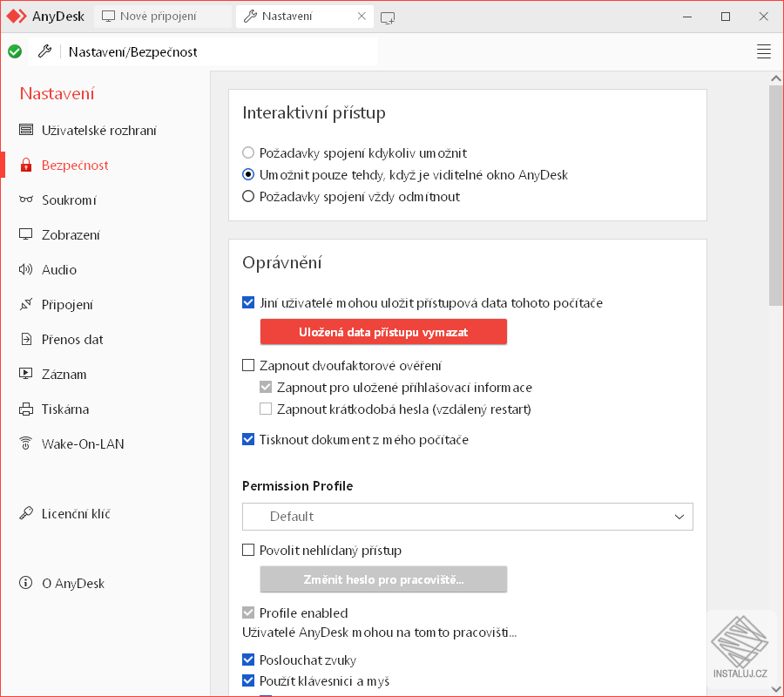Open the hamburger menu top-right
Viewport: 784px width, 697px height.
pyautogui.click(x=764, y=51)
